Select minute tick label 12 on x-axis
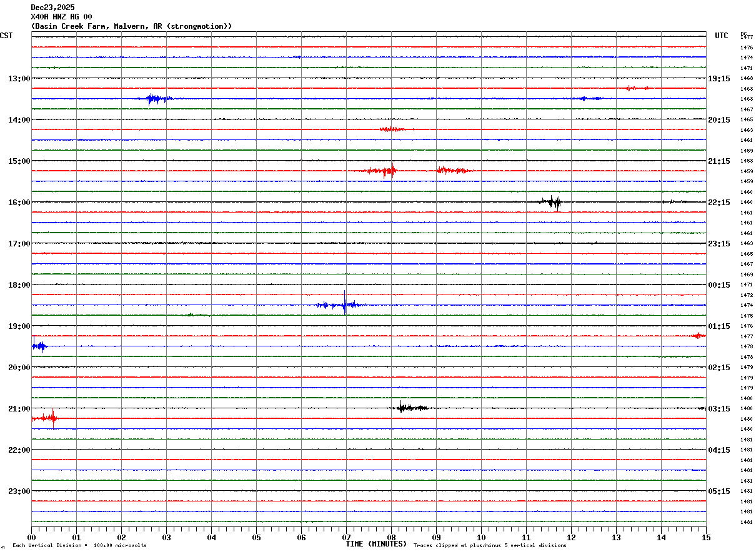The width and height of the screenshot is (756, 554). (571, 537)
